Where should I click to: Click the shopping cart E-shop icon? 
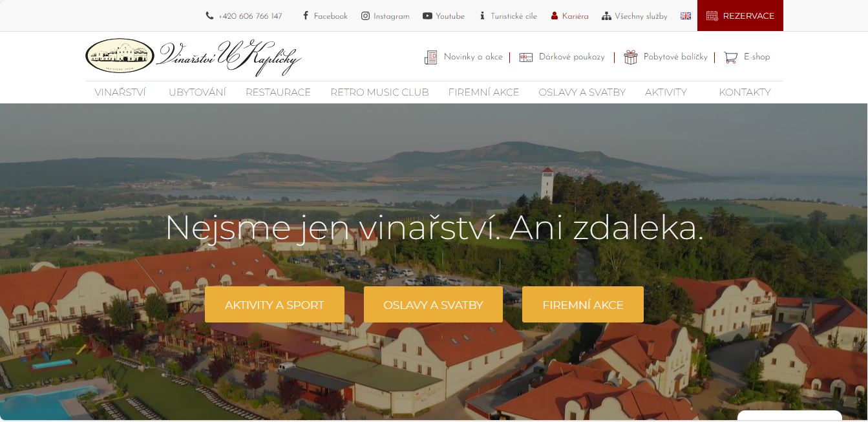click(x=730, y=58)
